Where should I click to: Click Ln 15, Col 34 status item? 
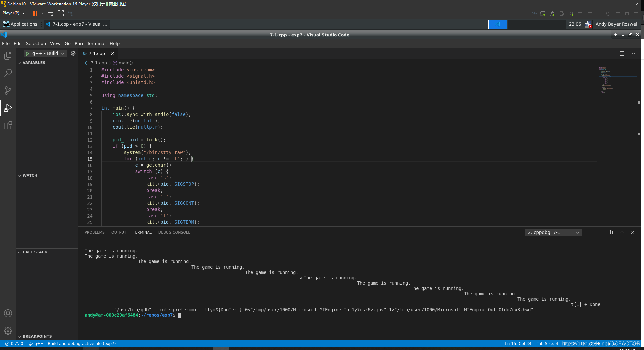click(x=518, y=343)
